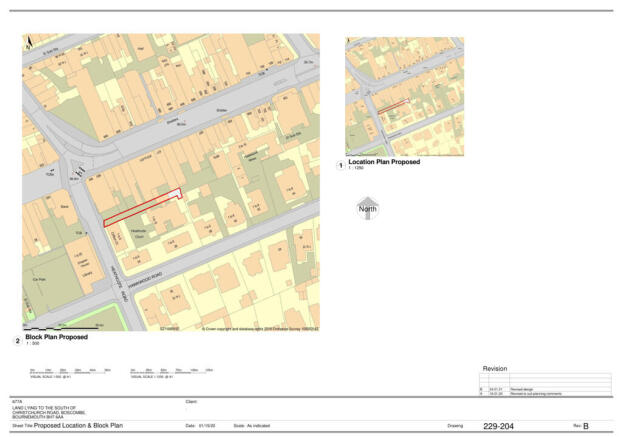Click the 'Client' label
Viewport: 622px width, 437px height.
(x=191, y=402)
